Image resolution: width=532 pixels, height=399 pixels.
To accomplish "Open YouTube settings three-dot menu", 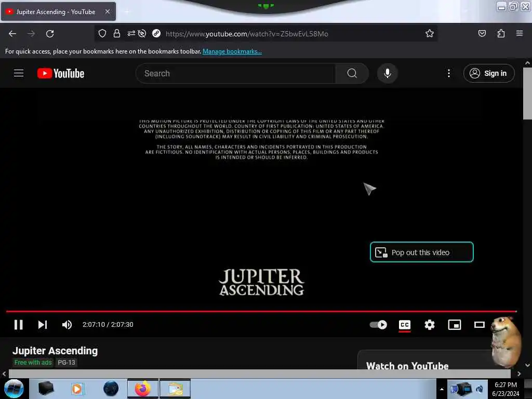I will coord(448,73).
